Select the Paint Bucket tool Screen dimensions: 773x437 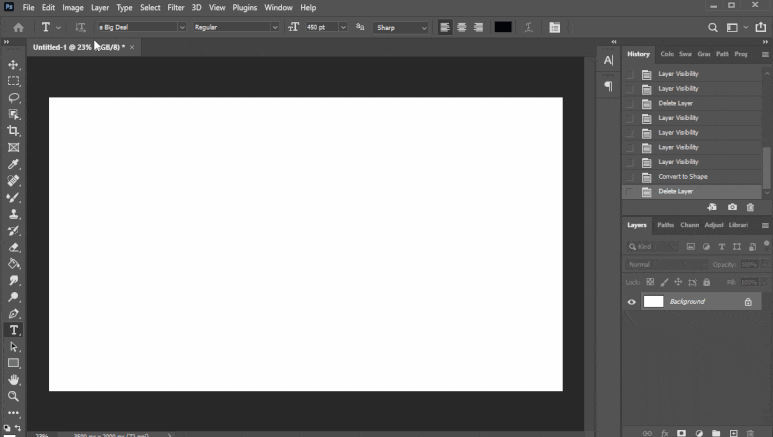point(13,264)
